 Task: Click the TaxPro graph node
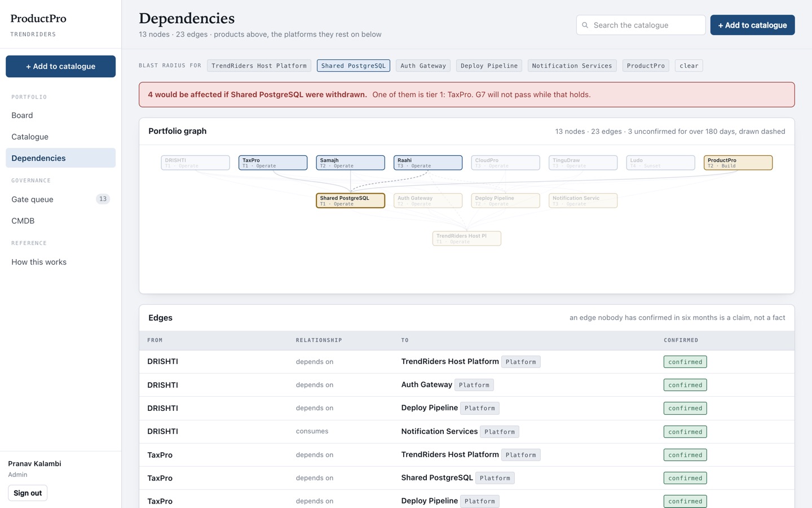273,163
